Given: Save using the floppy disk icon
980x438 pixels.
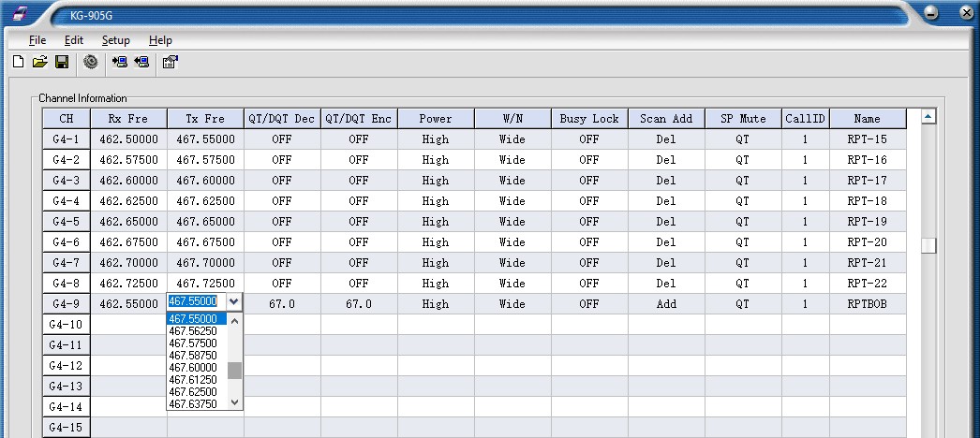Looking at the screenshot, I should pos(62,61).
